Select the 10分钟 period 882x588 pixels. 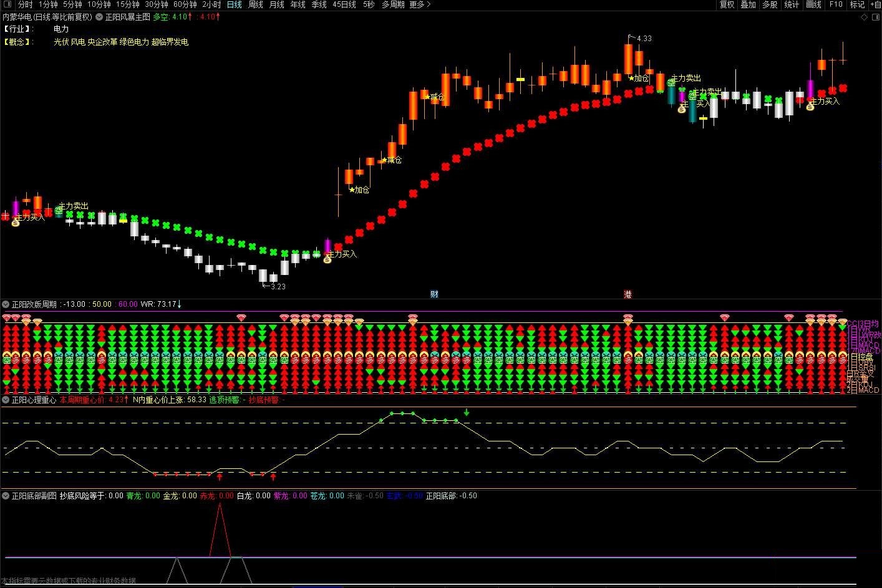[99, 4]
